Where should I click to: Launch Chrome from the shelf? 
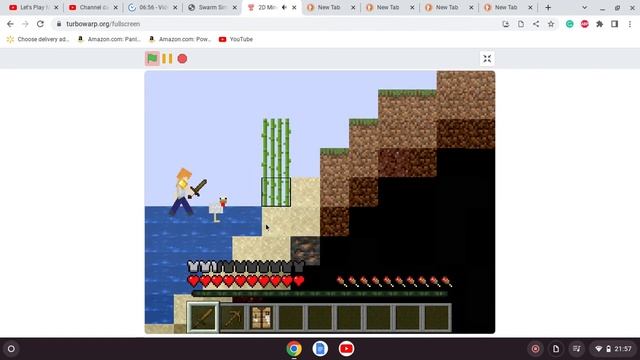[294, 349]
